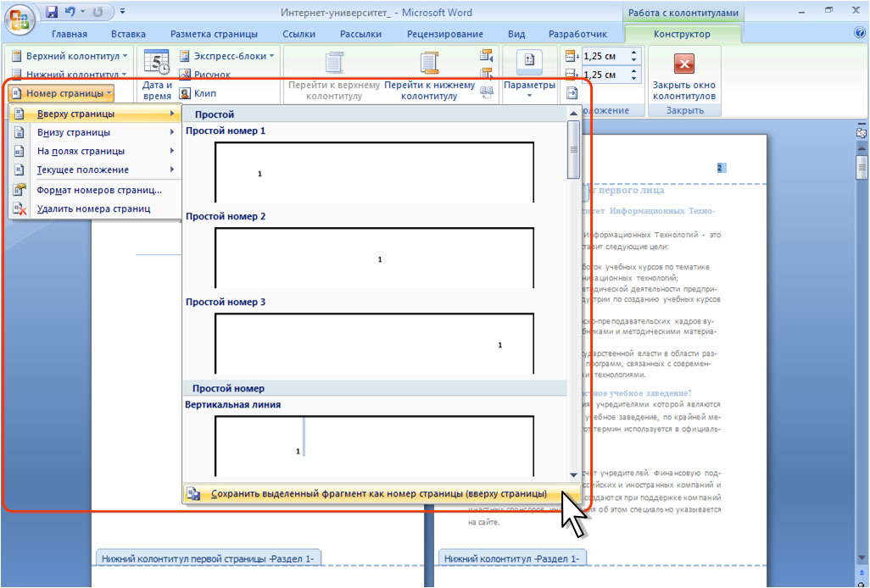
Task: Go to footer with Перейти к нижнему колонтитулу
Action: click(x=429, y=75)
